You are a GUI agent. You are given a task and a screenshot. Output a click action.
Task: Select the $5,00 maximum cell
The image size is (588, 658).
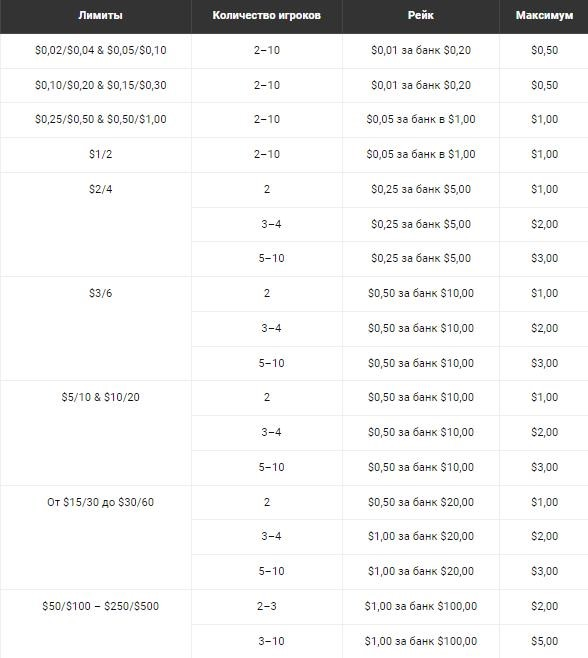(544, 641)
